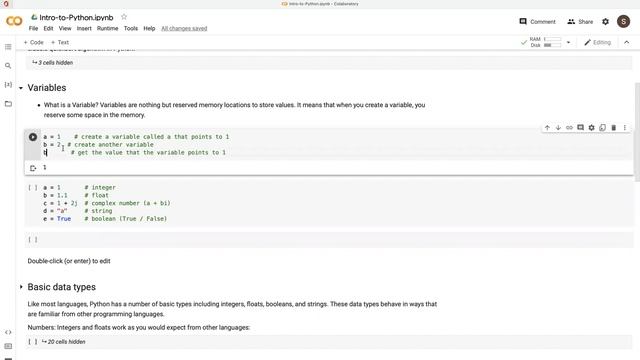Open the View menu

[x=65, y=29]
